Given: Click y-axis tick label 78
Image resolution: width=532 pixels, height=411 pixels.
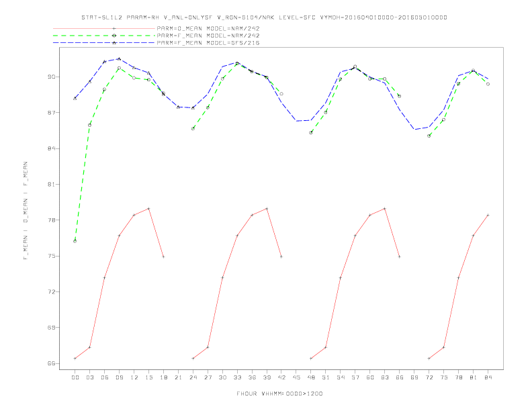Looking at the screenshot, I should pyautogui.click(x=51, y=220).
